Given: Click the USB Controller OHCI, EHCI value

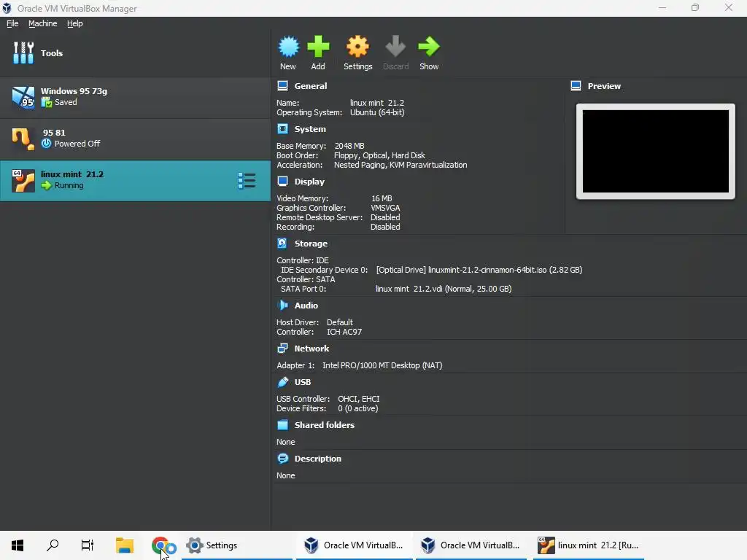Looking at the screenshot, I should (x=359, y=399).
